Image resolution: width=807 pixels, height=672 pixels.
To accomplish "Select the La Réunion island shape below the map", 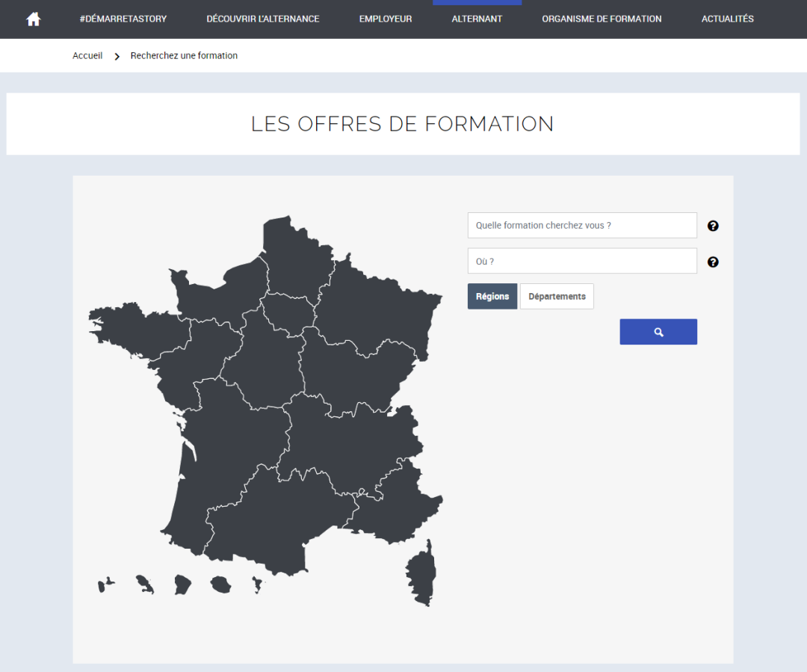I will [220, 584].
